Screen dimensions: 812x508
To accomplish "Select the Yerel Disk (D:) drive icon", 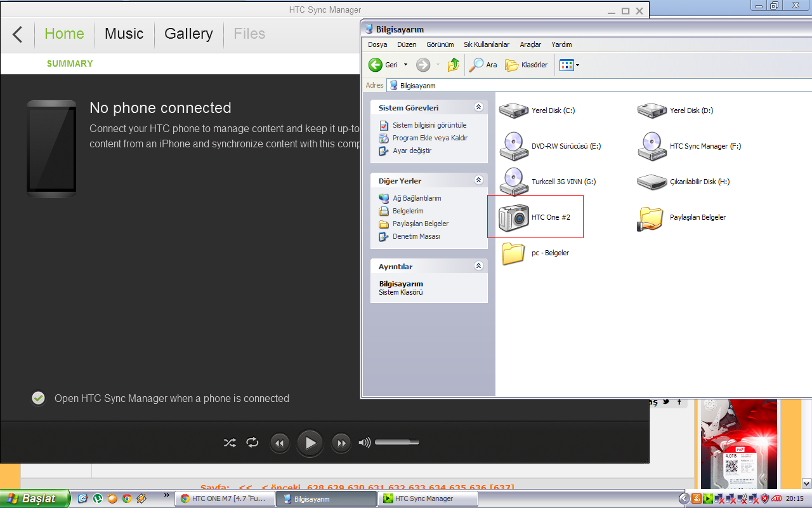I will 652,110.
